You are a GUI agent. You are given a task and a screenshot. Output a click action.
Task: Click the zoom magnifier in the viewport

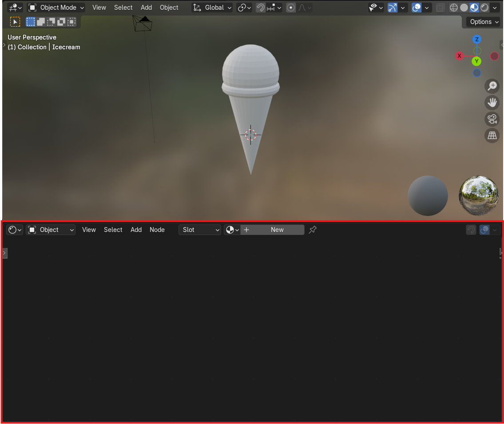[492, 85]
